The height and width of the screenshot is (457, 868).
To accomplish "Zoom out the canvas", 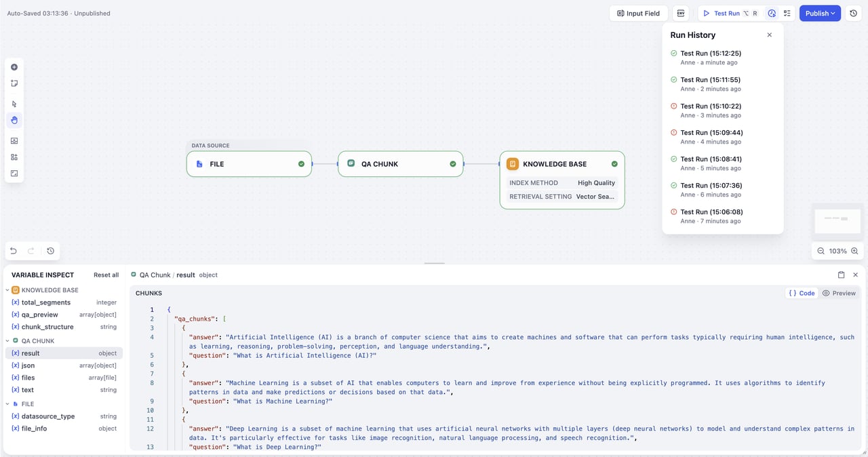I will pos(821,251).
